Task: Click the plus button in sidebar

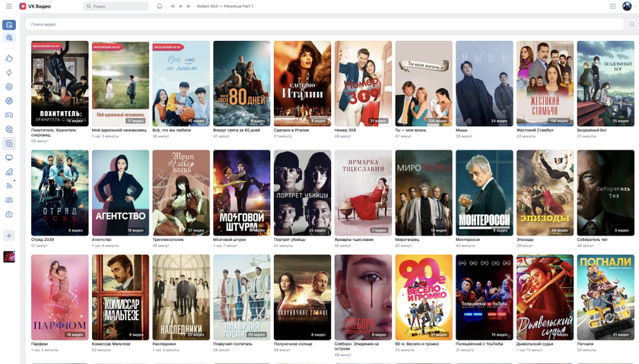Action: [9, 236]
